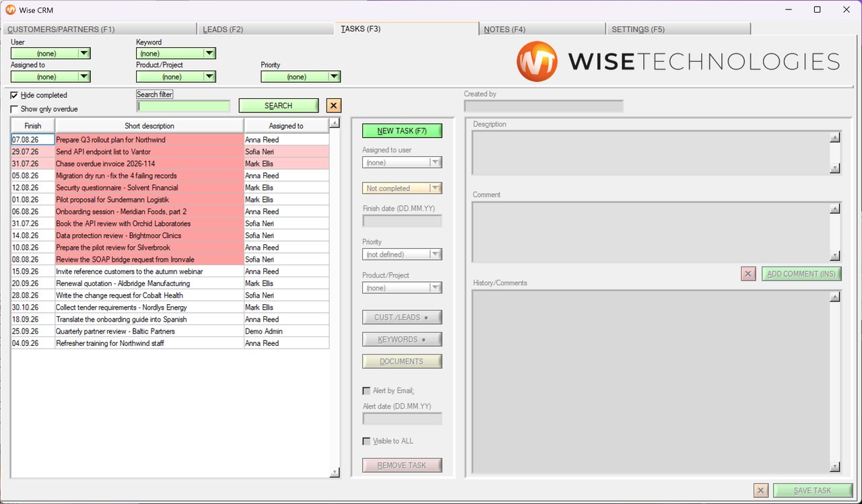
Task: Toggle the Visible to ALL checkbox
Action: (x=366, y=441)
